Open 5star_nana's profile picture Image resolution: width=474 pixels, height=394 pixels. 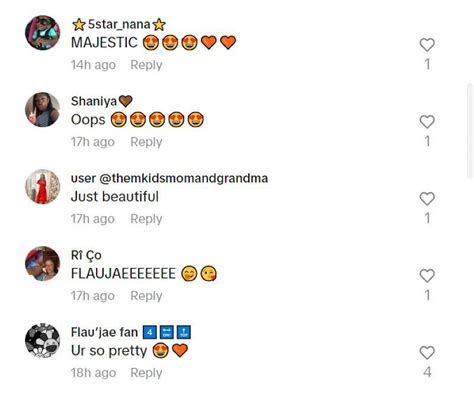point(43,33)
